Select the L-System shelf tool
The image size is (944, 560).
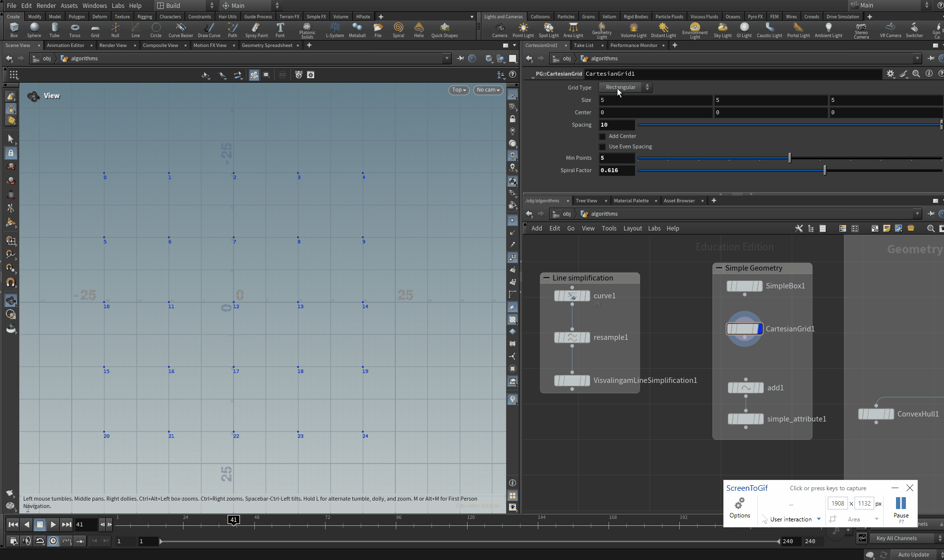(x=335, y=30)
